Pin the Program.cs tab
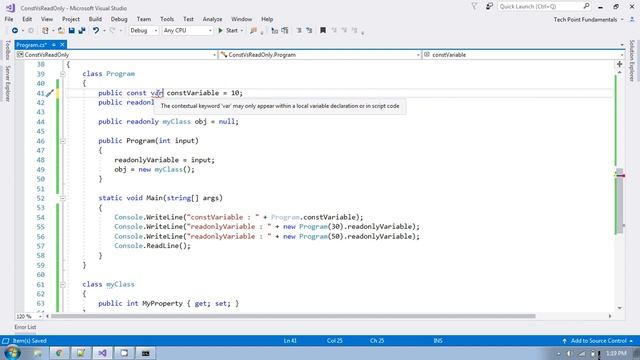Image resolution: width=640 pixels, height=360 pixels. [x=54, y=45]
